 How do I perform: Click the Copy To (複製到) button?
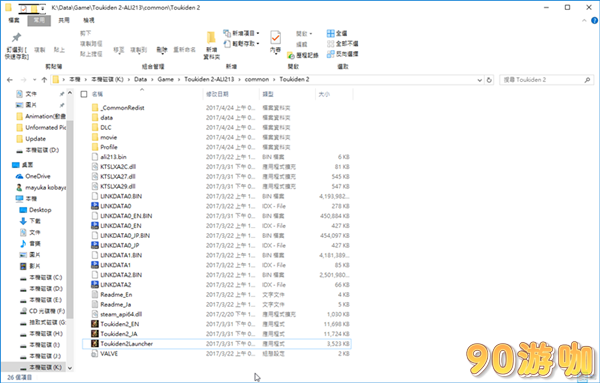pyautogui.click(x=139, y=50)
